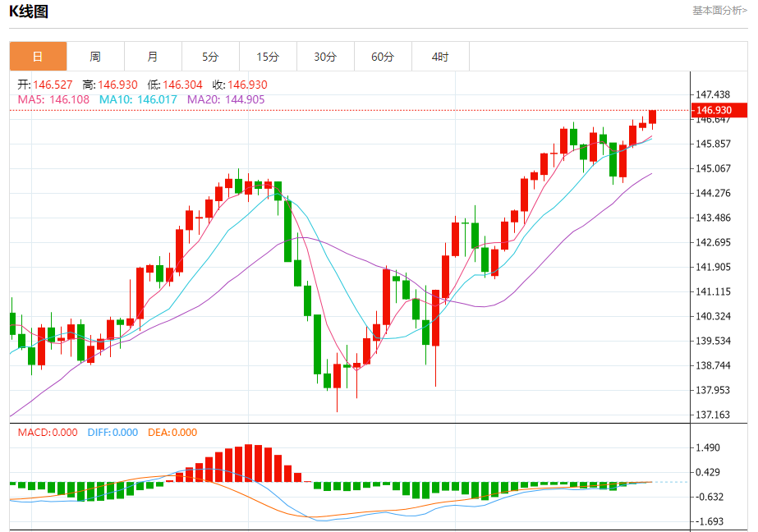
Task: Switch to the 周 weekly tab
Action: pos(96,57)
